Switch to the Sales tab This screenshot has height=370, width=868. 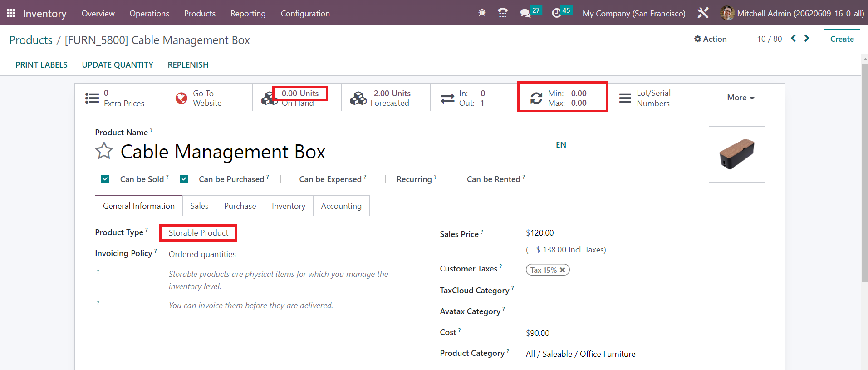click(x=199, y=206)
